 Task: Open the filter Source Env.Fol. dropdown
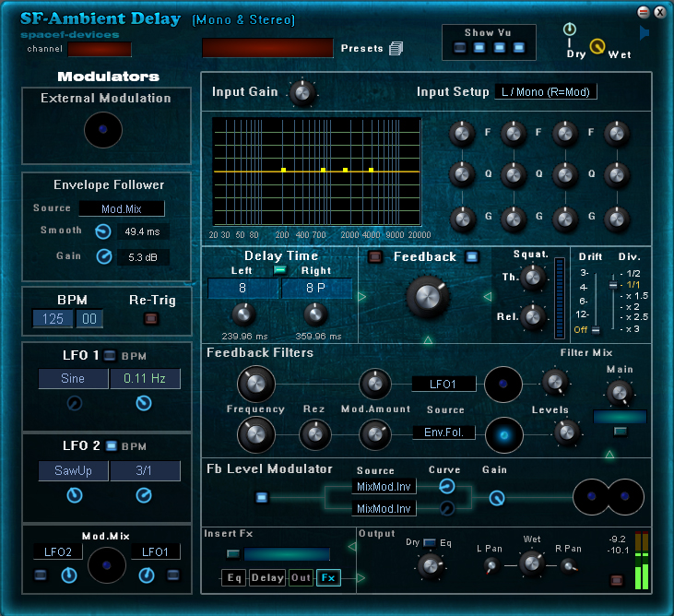point(443,432)
